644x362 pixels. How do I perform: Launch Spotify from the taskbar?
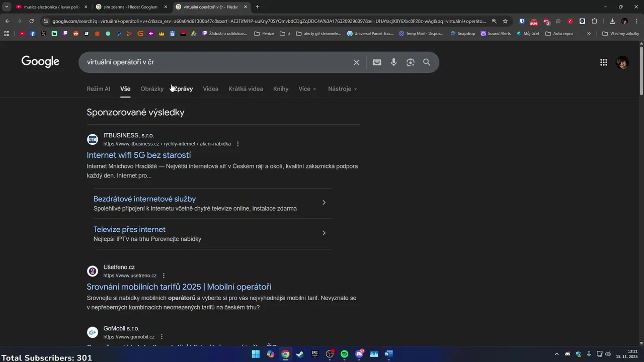[x=344, y=354]
